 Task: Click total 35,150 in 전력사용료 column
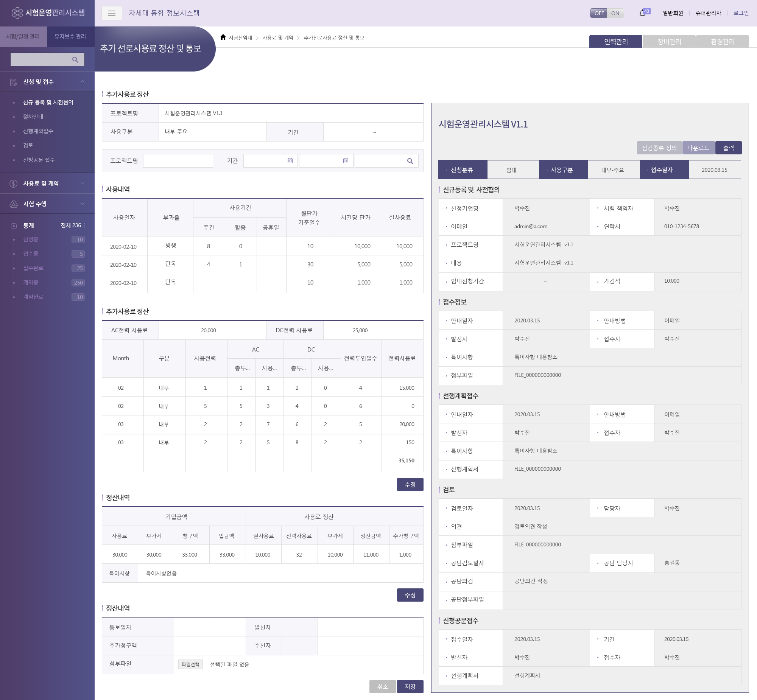406,460
